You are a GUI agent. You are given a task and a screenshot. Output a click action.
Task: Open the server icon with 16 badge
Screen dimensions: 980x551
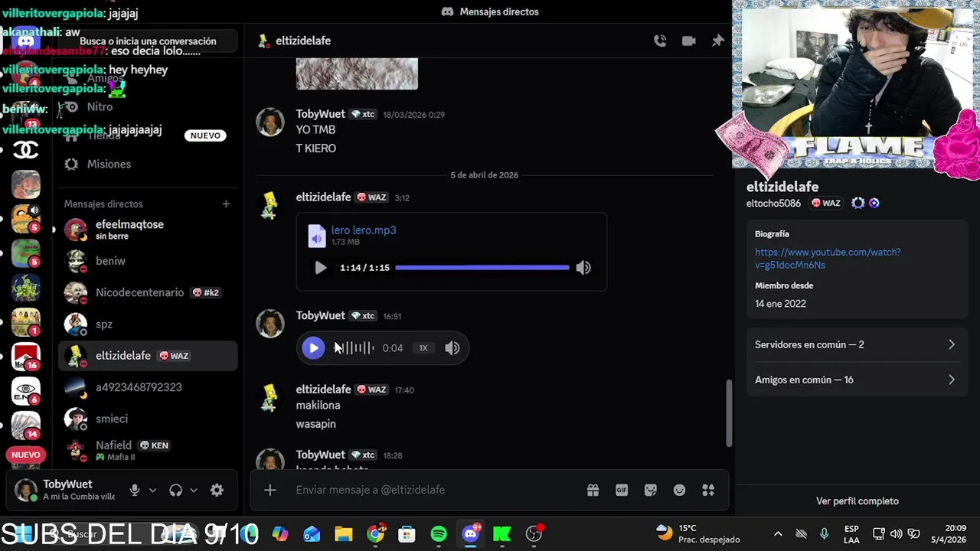pos(26,356)
